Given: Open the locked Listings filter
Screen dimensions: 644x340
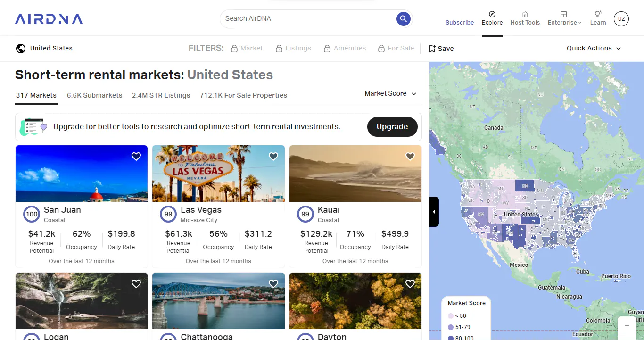Looking at the screenshot, I should 293,49.
